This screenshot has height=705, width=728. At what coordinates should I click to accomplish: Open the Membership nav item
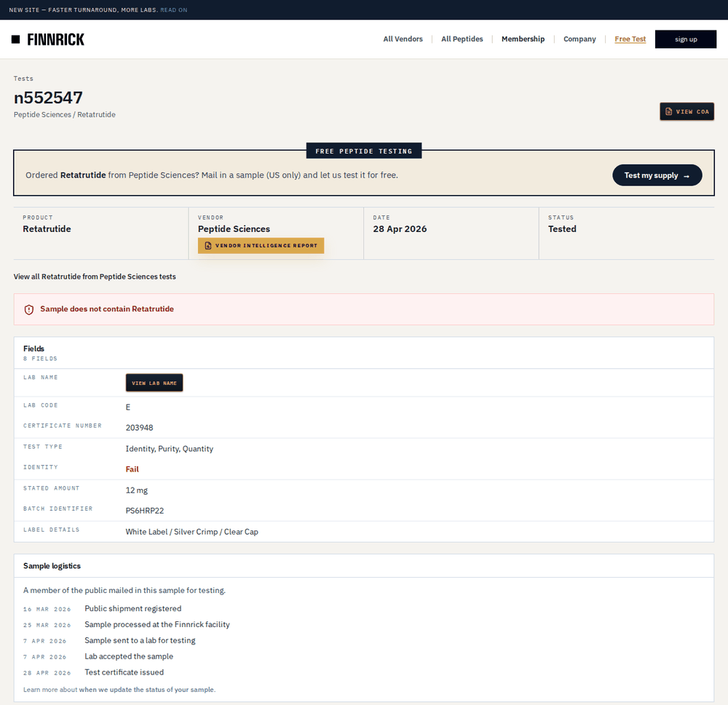(523, 39)
